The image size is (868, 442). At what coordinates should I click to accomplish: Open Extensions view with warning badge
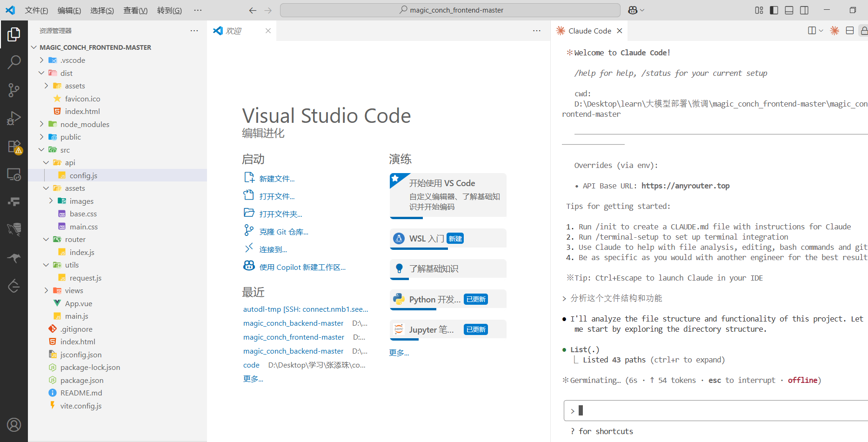[14, 147]
